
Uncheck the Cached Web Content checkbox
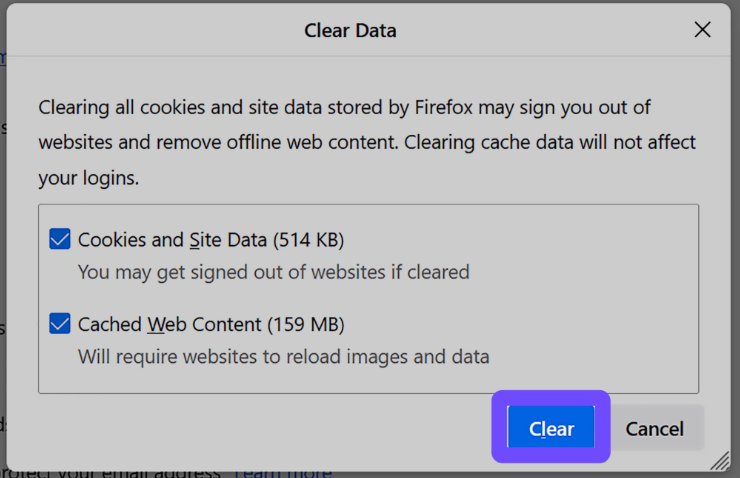60,324
